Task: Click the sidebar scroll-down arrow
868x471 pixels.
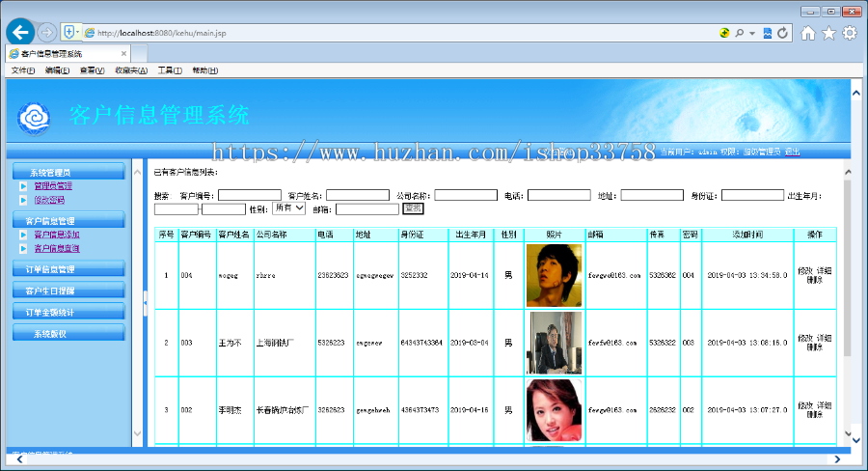Action: click(137, 433)
